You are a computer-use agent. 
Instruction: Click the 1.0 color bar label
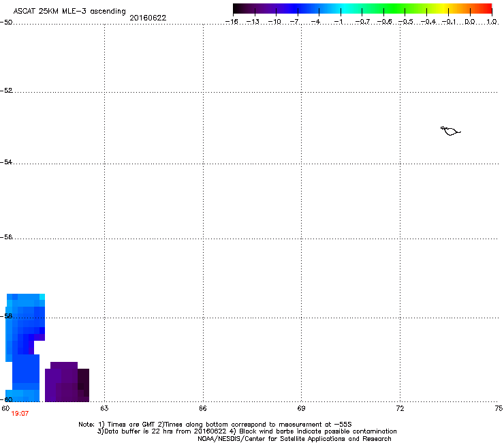click(492, 22)
